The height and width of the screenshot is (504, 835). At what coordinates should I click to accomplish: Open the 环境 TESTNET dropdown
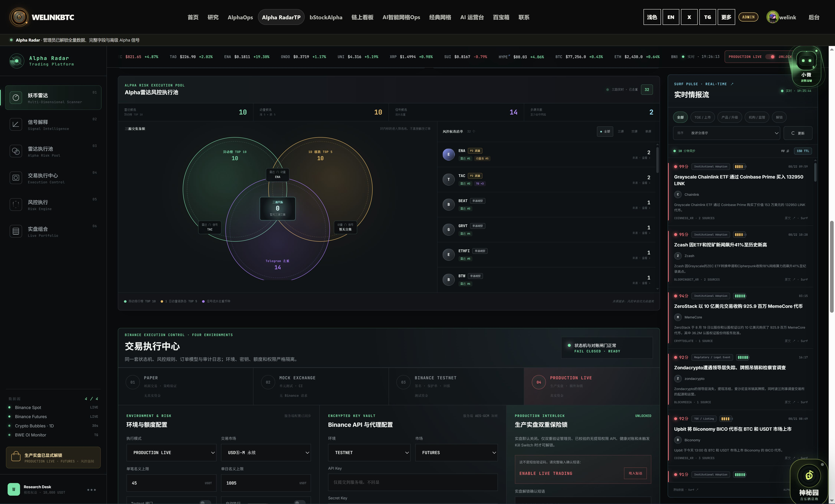[369, 452]
